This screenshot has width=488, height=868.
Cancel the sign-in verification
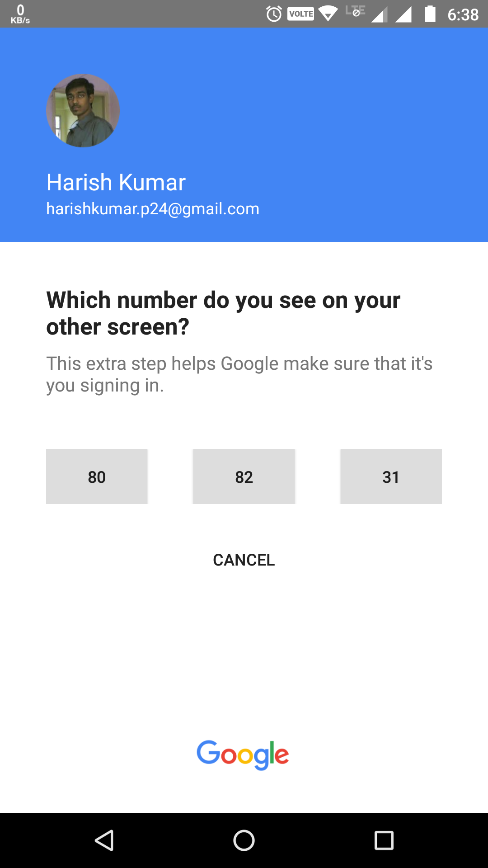pyautogui.click(x=244, y=560)
